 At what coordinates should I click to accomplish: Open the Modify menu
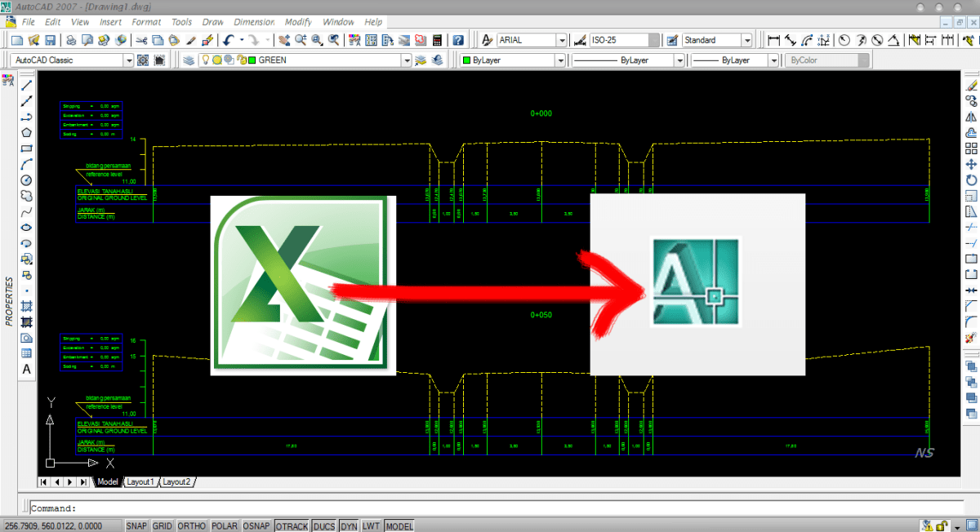(299, 22)
